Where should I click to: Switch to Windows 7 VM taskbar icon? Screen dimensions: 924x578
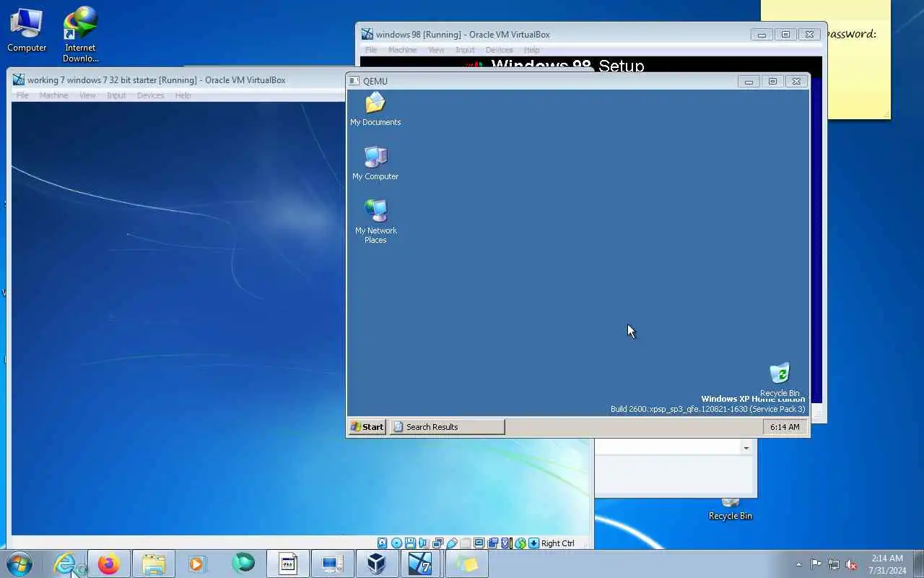tap(421, 564)
